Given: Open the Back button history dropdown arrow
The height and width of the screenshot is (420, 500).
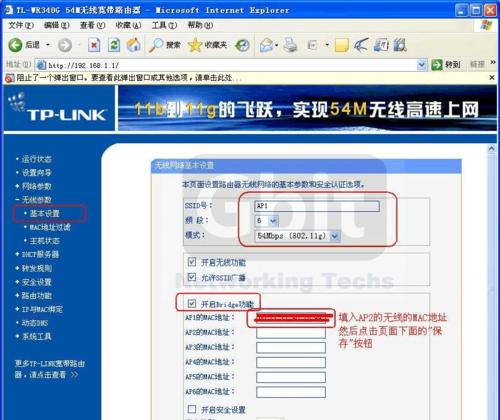Looking at the screenshot, I should 48,45.
